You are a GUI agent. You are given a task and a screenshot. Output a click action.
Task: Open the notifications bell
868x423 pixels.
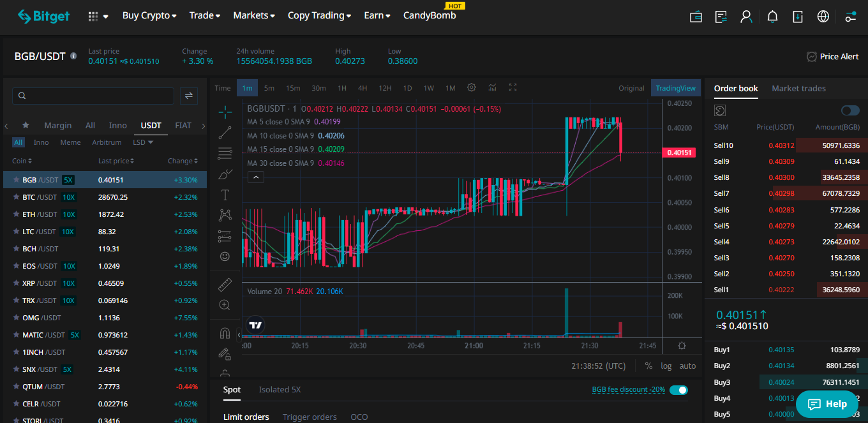(772, 17)
